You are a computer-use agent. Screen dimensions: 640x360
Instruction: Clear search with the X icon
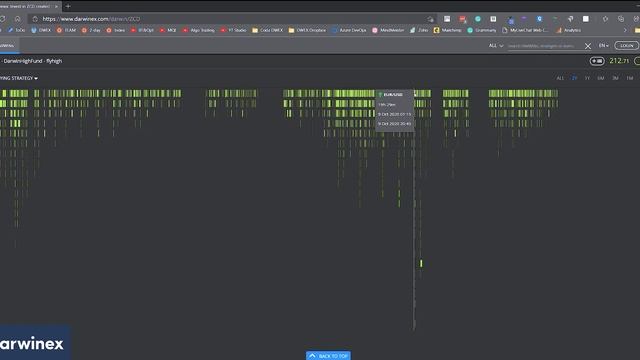(588, 46)
